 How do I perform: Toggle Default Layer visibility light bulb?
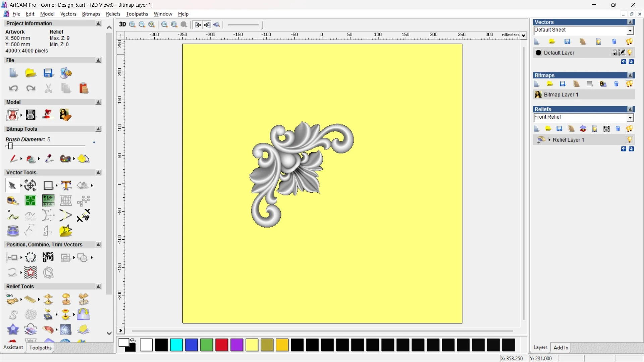tap(630, 53)
